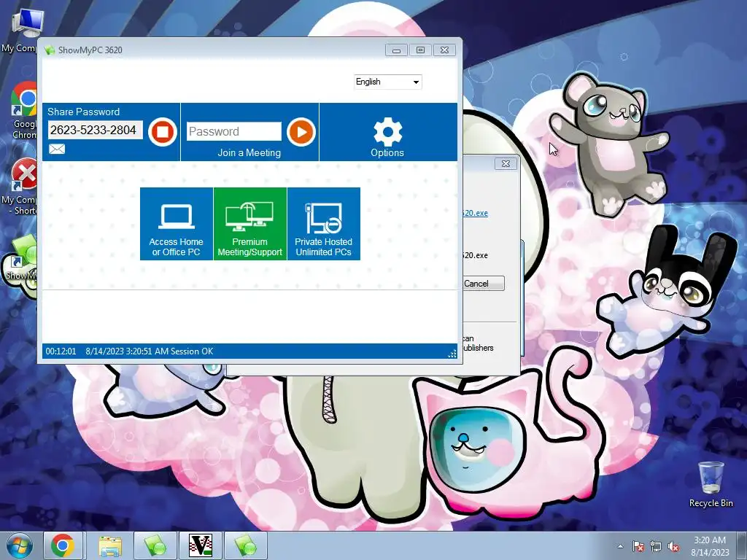Open the Windows Start menu

(x=20, y=545)
